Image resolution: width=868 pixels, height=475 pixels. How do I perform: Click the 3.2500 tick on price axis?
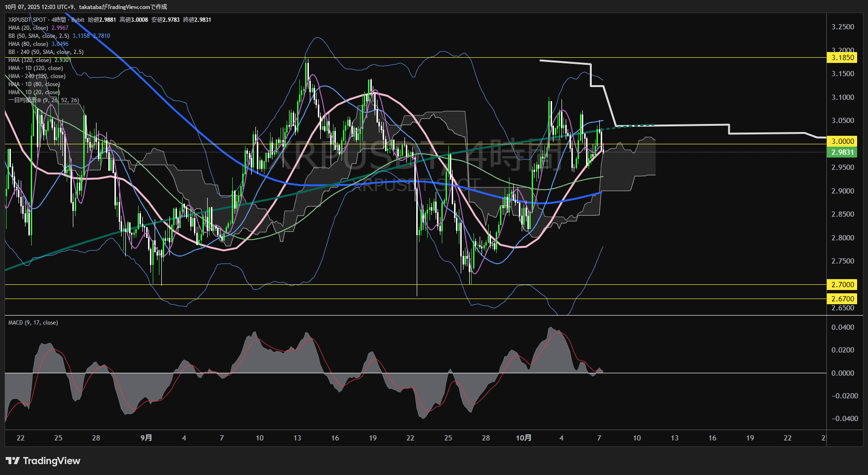(842, 27)
